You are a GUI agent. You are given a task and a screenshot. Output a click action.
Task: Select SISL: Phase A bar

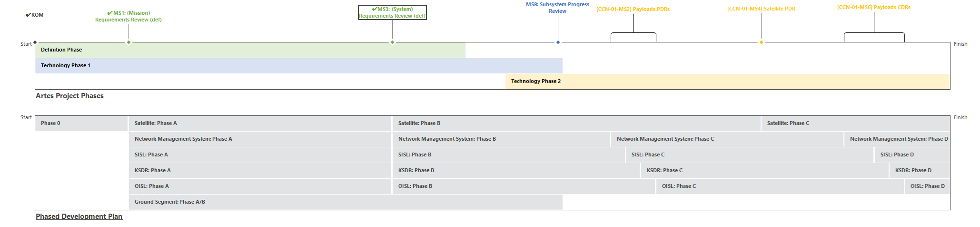(x=260, y=155)
